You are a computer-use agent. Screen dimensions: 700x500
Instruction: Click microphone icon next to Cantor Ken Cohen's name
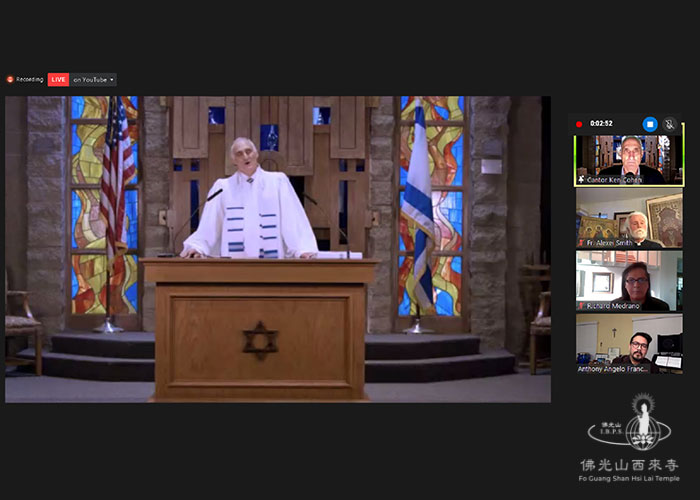coord(582,180)
